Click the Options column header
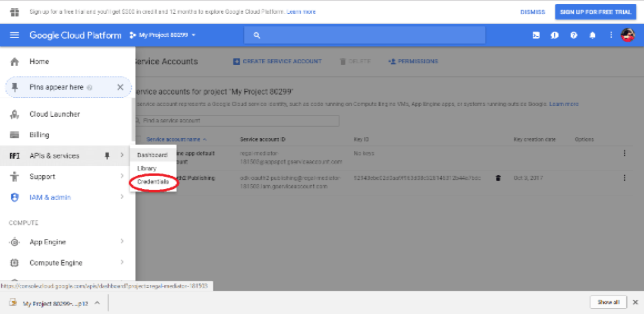644x314 pixels. point(584,140)
